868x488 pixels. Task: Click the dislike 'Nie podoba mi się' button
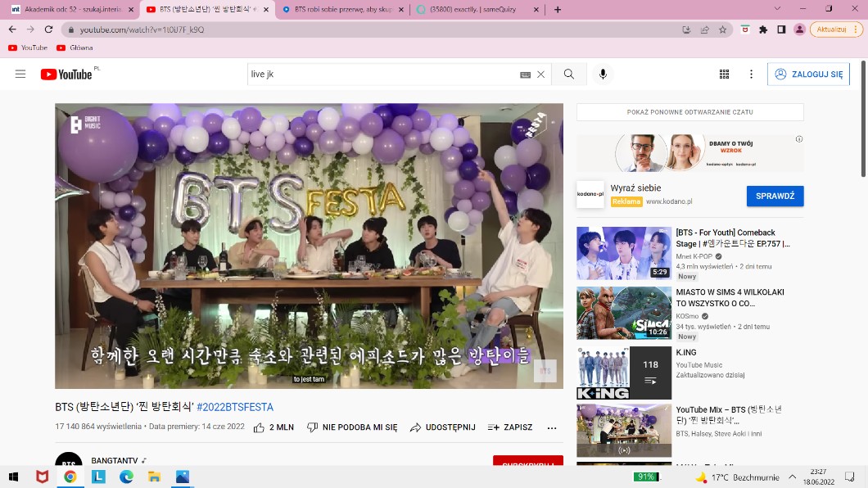pyautogui.click(x=352, y=427)
